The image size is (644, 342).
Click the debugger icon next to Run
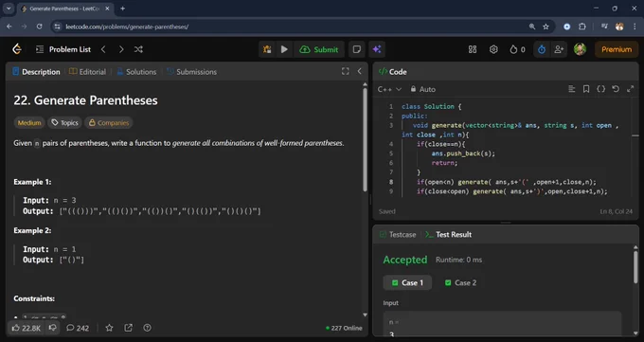(267, 49)
